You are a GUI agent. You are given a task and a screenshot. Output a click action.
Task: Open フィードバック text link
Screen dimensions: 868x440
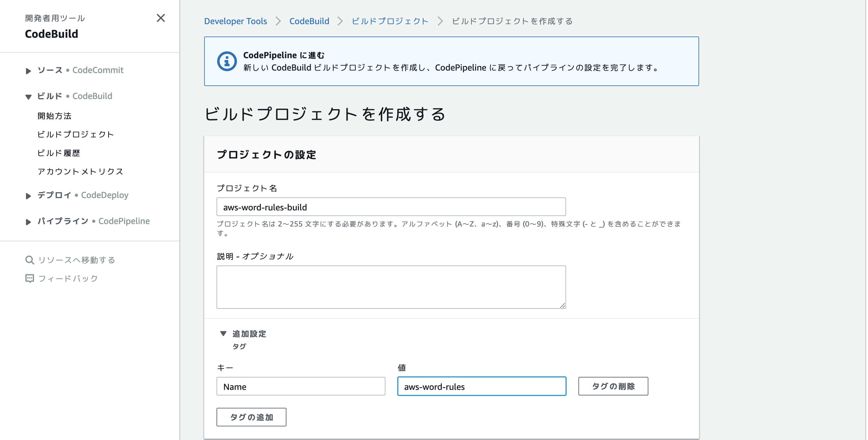tap(68, 278)
